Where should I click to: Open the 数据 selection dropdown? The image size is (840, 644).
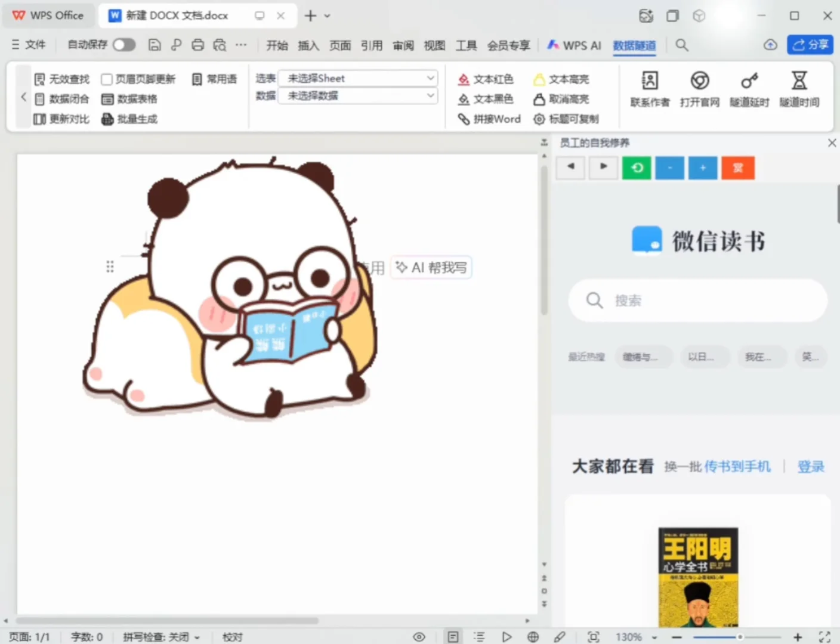358,95
